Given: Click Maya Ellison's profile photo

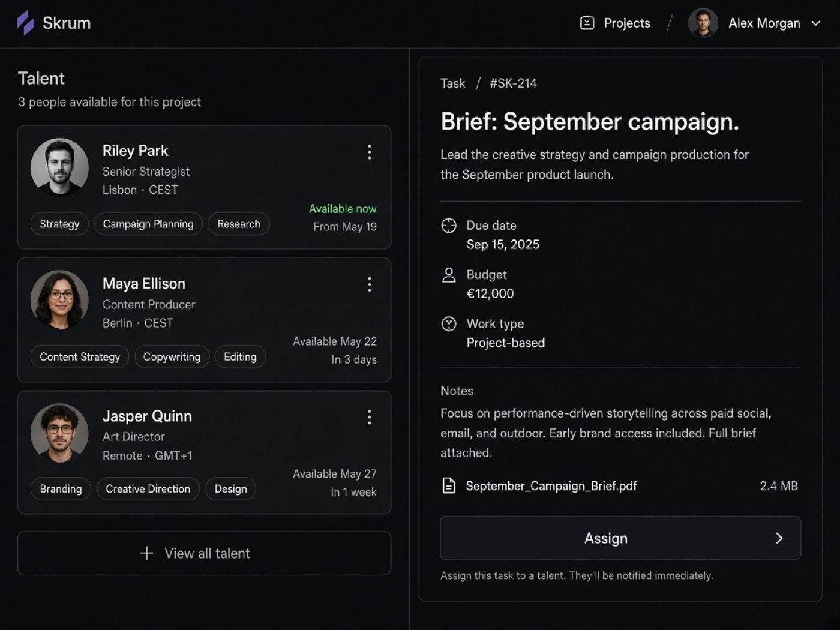Looking at the screenshot, I should [x=59, y=300].
